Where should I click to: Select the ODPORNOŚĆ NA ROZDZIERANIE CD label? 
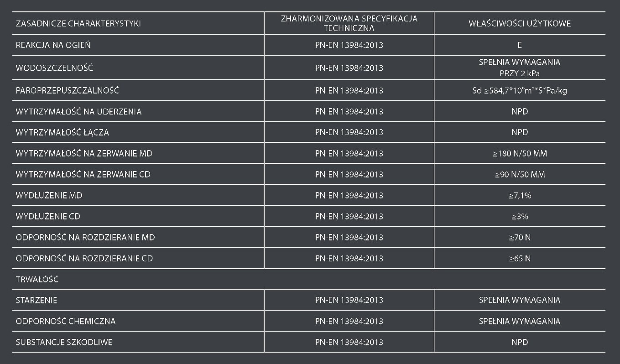point(84,258)
